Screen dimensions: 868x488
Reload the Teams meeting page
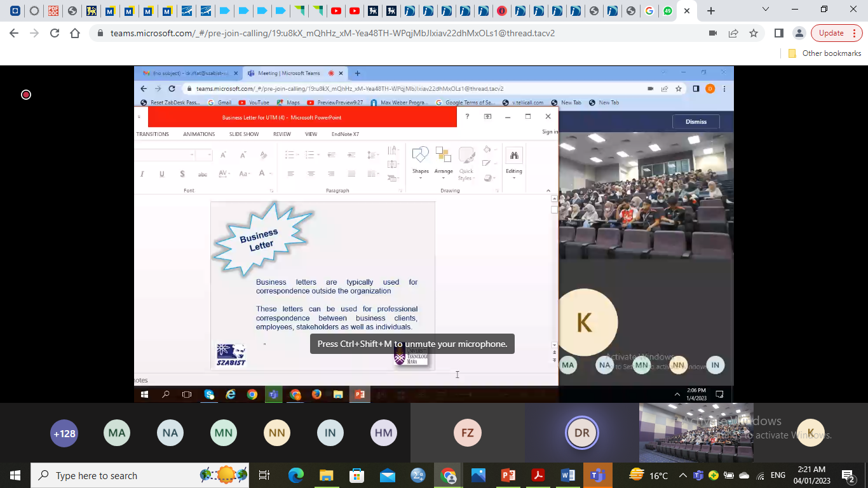[55, 33]
